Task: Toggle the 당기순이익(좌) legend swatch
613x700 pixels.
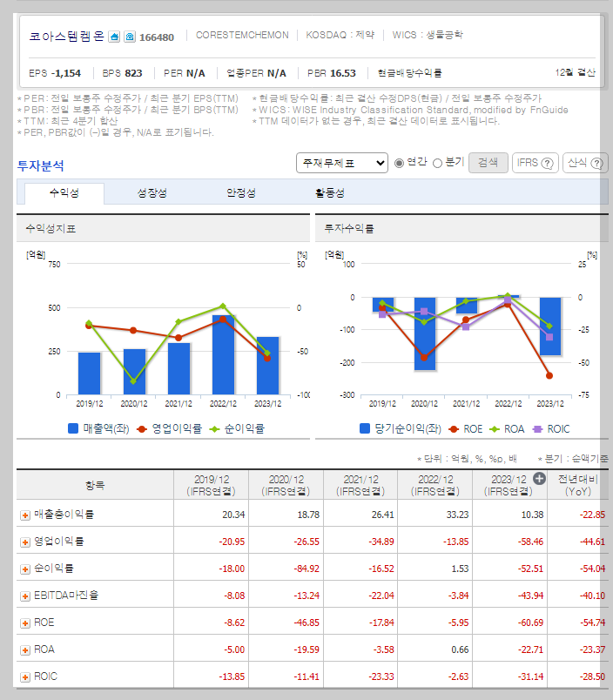Action: tap(365, 429)
